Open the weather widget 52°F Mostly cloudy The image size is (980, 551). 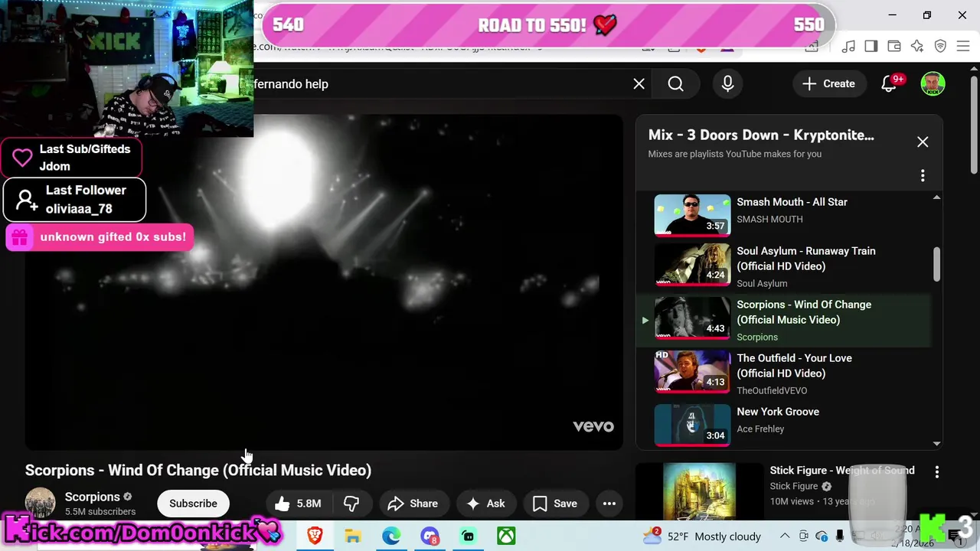pos(702,536)
